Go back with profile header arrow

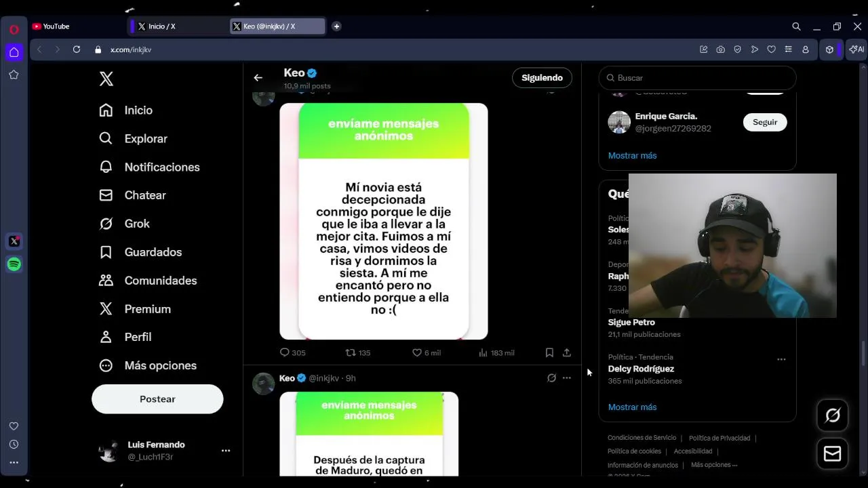point(258,77)
